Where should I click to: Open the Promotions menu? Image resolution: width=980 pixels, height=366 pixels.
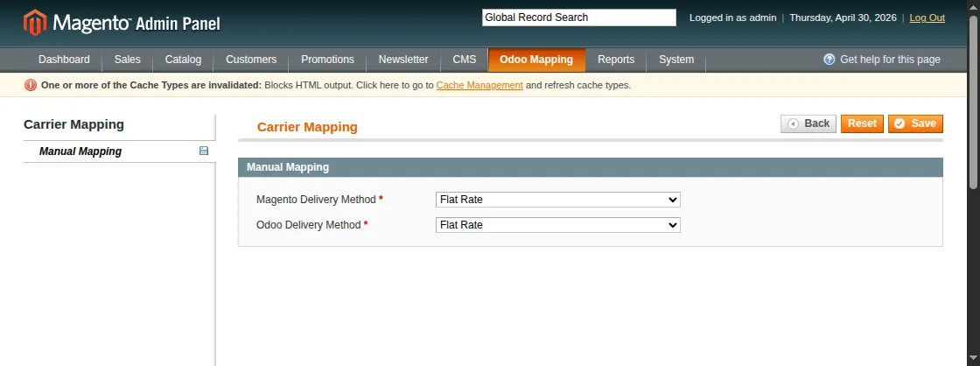(327, 60)
